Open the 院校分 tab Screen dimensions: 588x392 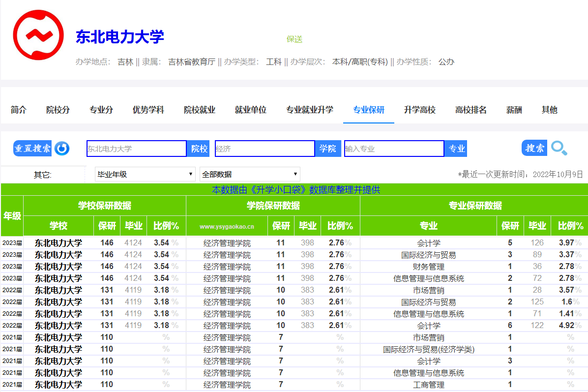58,110
